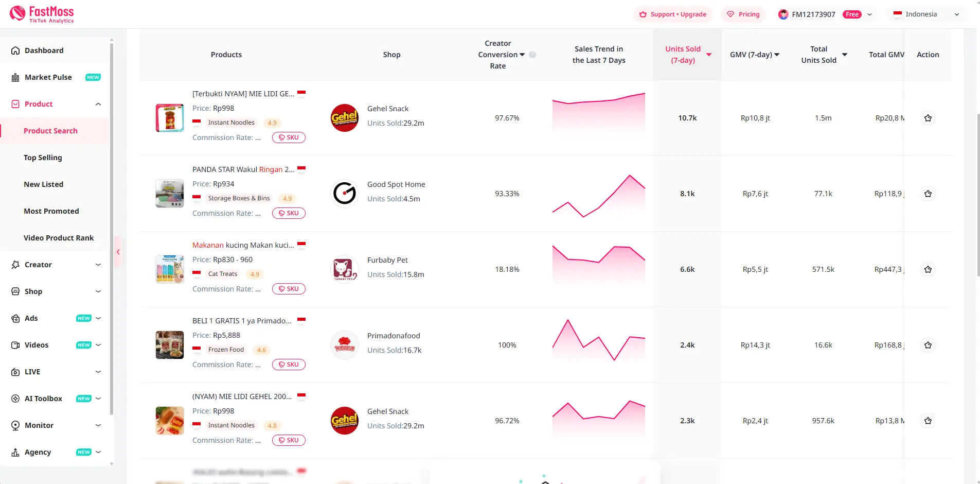Expand the LIVE menu section
This screenshot has height=484, width=980.
point(98,372)
